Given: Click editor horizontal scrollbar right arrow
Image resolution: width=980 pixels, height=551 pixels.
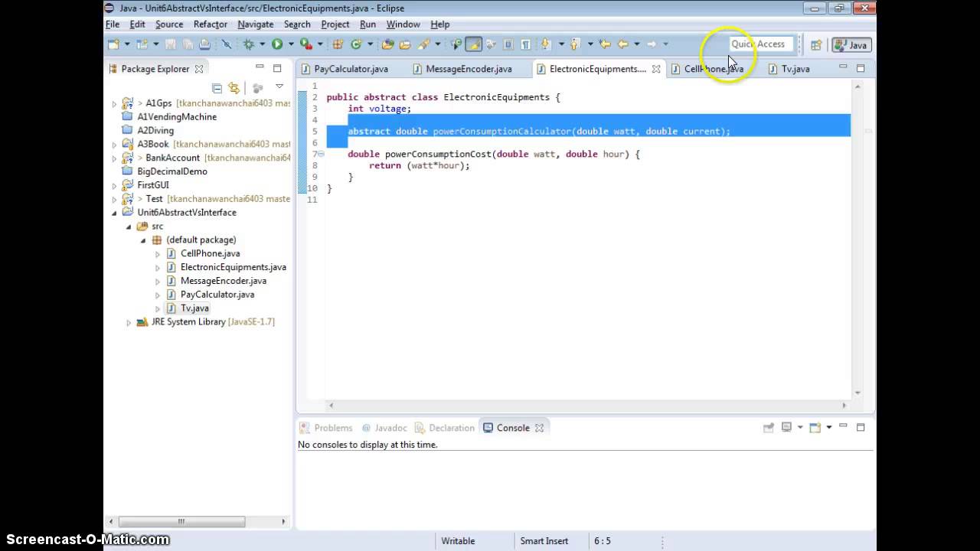Looking at the screenshot, I should (844, 405).
